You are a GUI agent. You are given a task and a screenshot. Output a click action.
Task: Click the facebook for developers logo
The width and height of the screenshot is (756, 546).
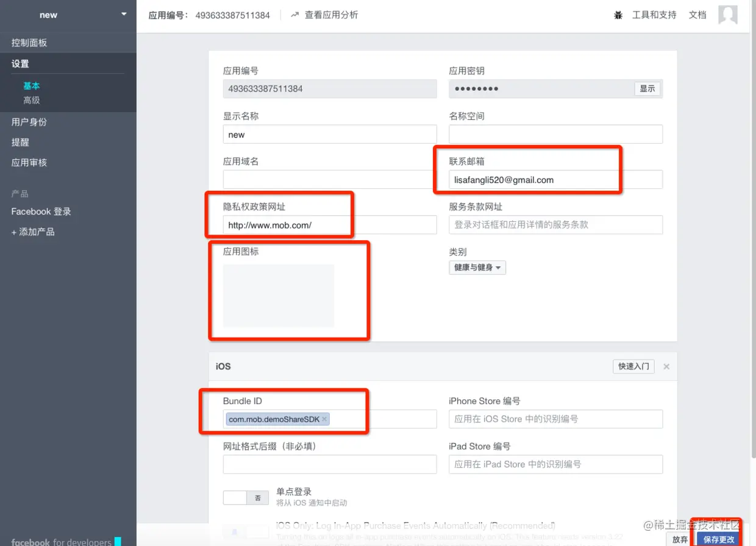pos(66,542)
